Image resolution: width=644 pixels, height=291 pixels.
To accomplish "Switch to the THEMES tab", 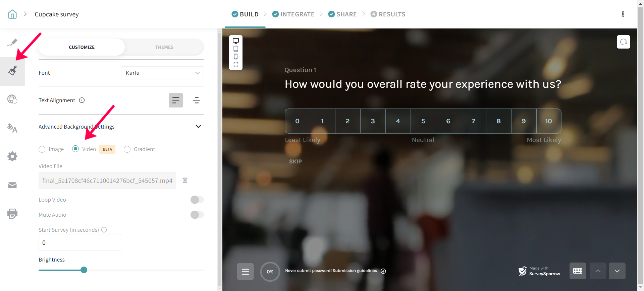I will (164, 47).
